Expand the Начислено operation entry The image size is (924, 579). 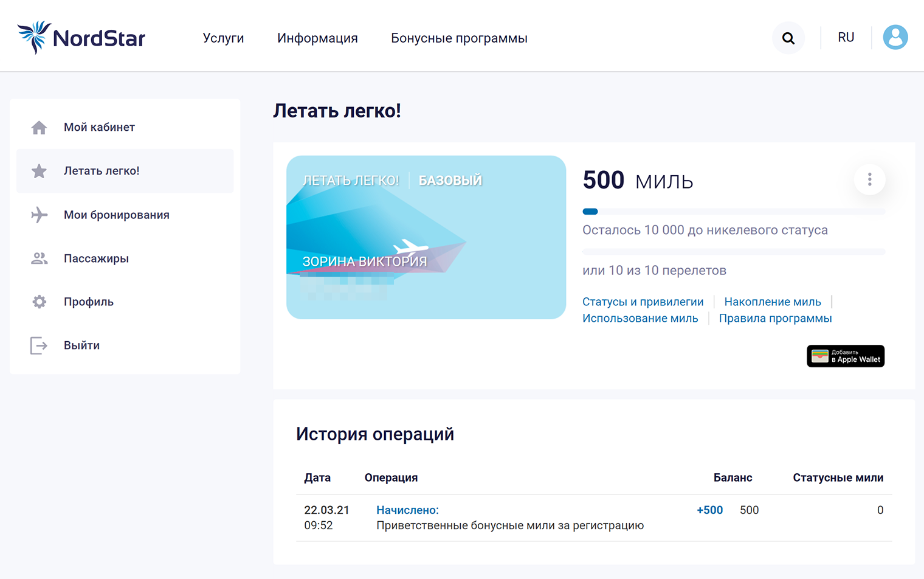407,510
